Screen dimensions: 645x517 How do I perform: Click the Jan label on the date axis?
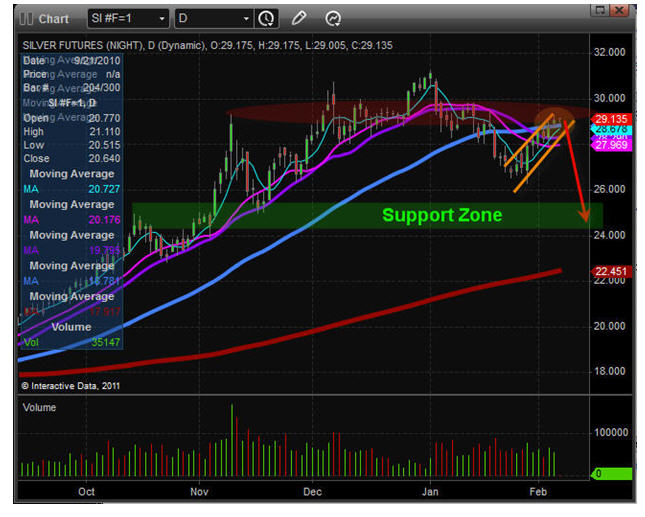(432, 491)
